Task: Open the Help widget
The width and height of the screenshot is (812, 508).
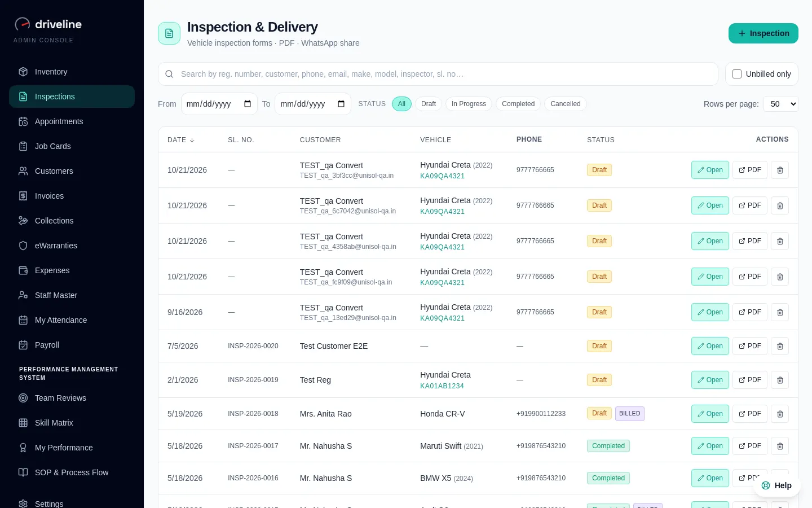Action: [x=777, y=485]
